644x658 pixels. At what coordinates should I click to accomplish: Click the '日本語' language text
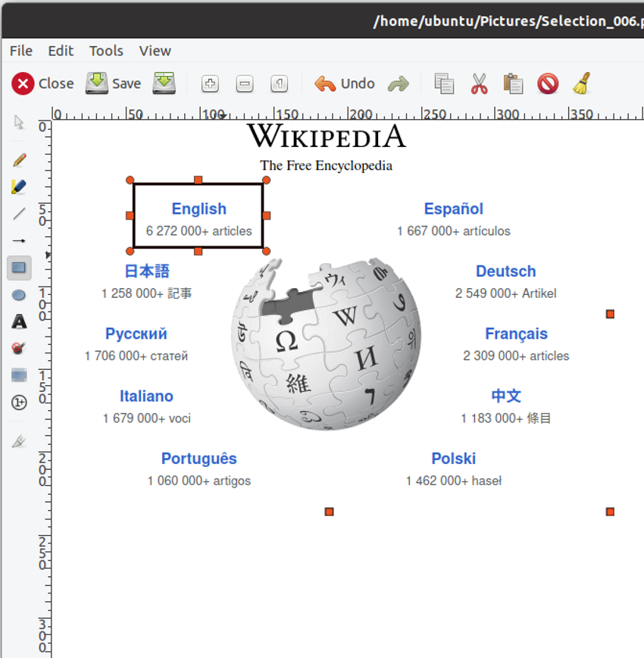147,271
